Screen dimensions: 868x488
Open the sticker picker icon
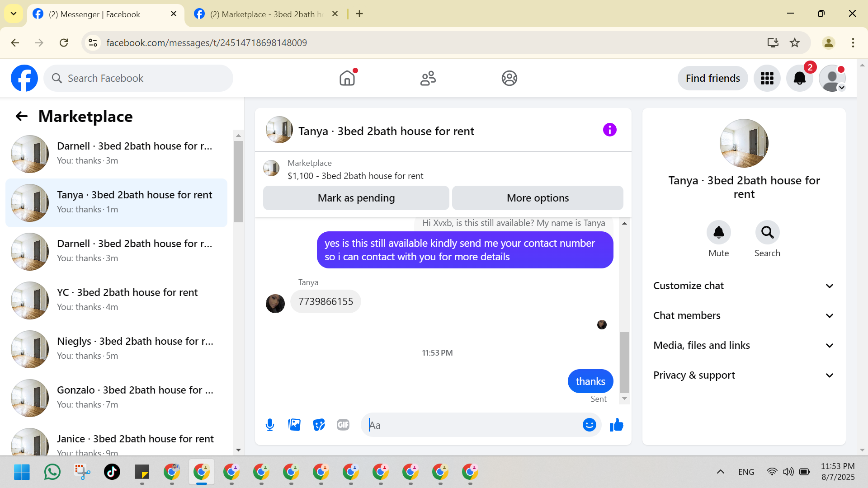click(x=319, y=425)
